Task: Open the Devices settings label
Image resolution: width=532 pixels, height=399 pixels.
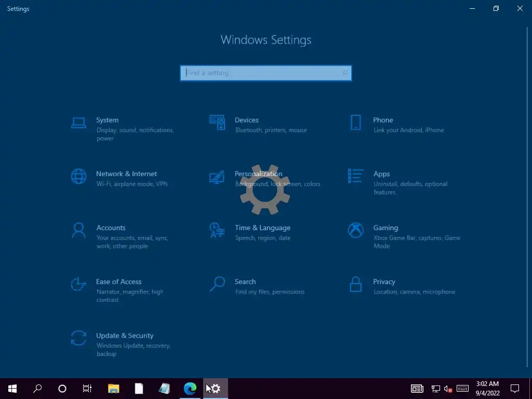Action: [247, 120]
